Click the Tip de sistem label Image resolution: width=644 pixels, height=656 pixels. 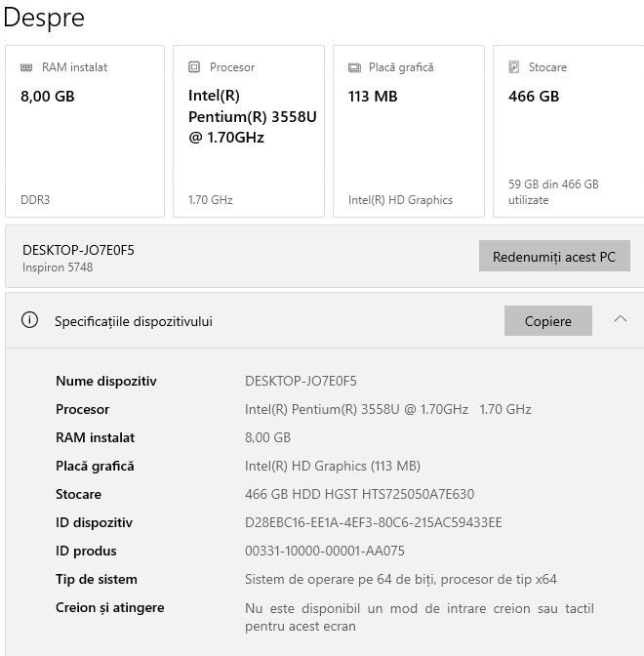coord(97,580)
